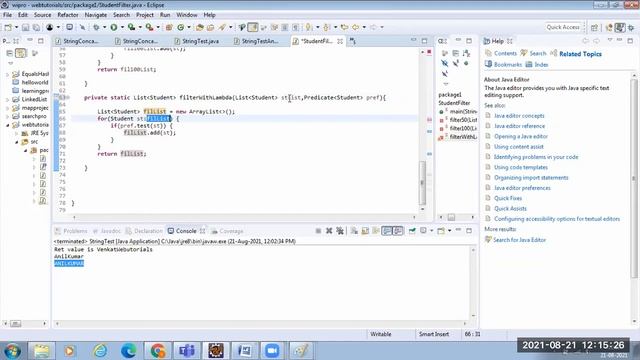Click Search for Java Editor link
The image size is (640, 360).
coord(519,240)
